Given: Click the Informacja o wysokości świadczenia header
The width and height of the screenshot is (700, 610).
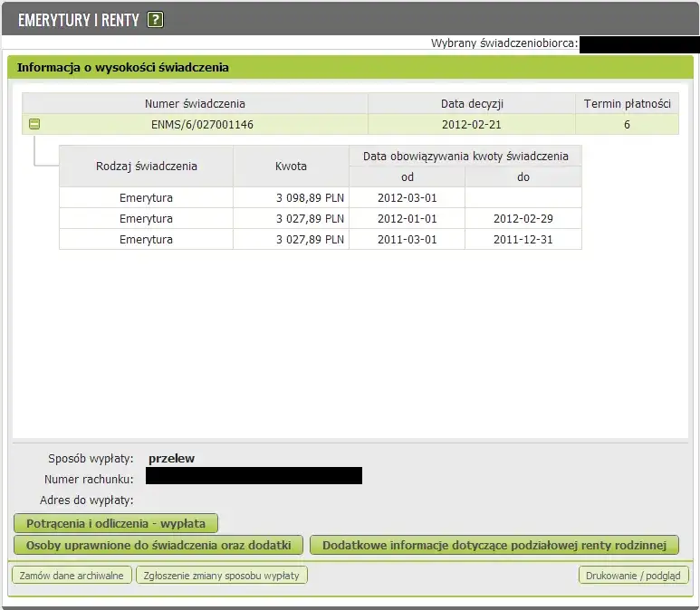Looking at the screenshot, I should [x=123, y=67].
